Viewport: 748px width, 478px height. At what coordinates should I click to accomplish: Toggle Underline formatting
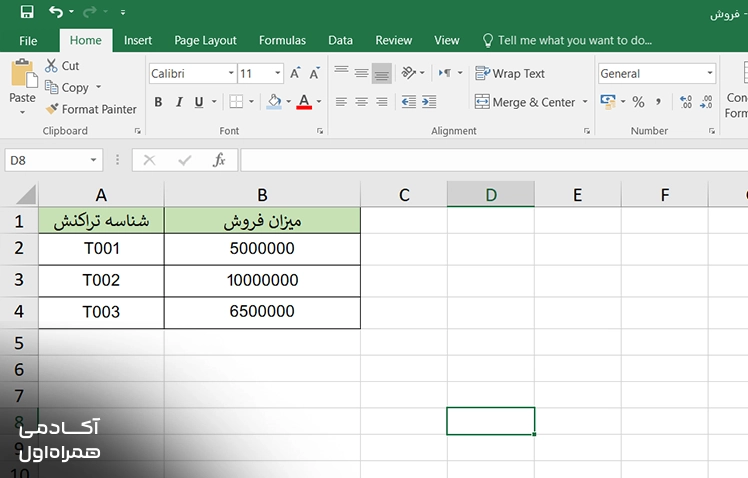199,102
